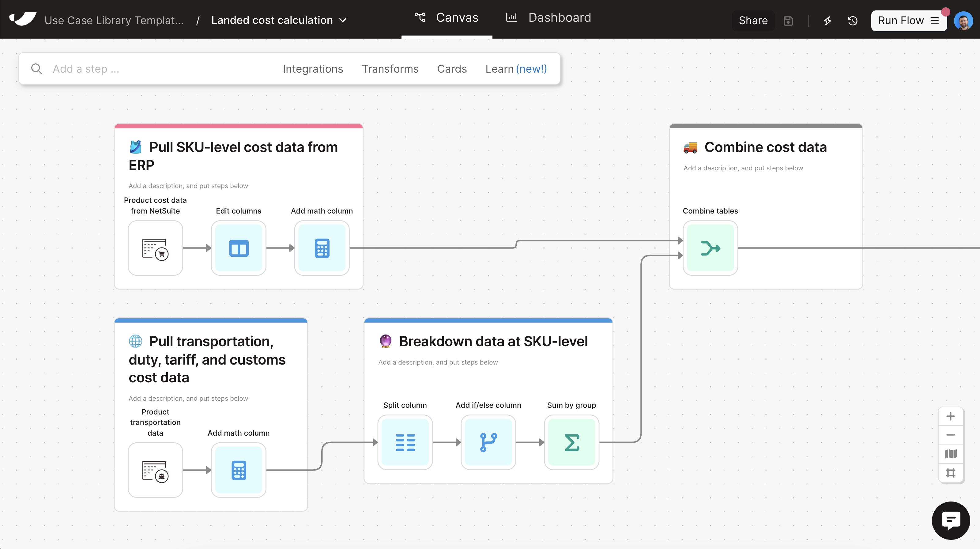Image resolution: width=980 pixels, height=549 pixels.
Task: Select the Add if/else column step
Action: (488, 442)
